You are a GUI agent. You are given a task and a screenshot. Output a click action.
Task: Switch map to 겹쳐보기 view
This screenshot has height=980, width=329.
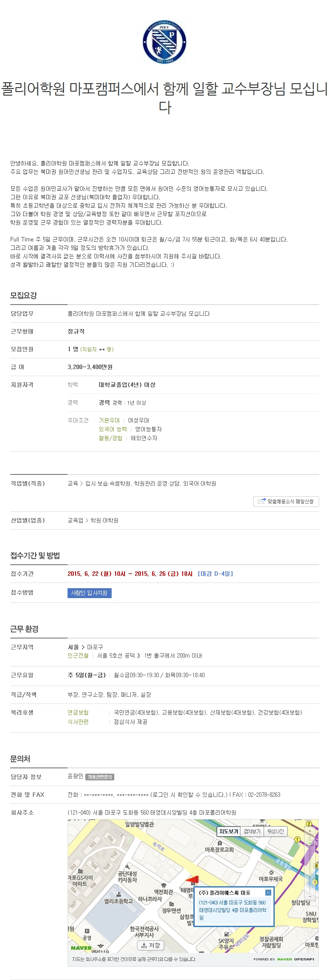pyautogui.click(x=252, y=831)
